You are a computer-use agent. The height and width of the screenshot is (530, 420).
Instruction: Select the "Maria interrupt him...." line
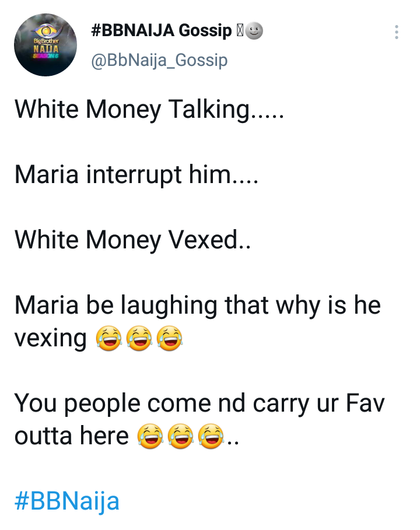(x=136, y=175)
